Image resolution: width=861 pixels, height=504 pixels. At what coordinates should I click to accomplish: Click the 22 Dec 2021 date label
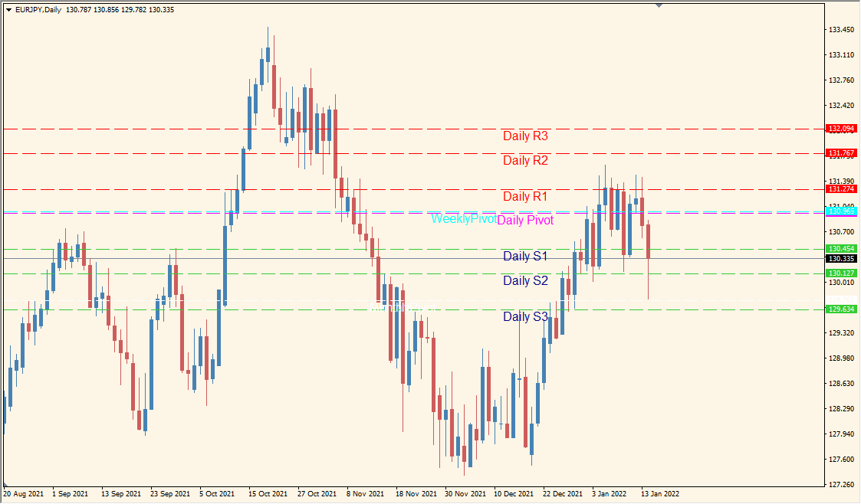coord(563,493)
